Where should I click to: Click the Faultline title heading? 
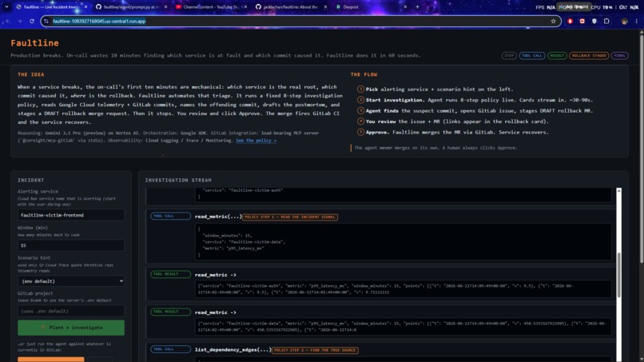[34, 42]
